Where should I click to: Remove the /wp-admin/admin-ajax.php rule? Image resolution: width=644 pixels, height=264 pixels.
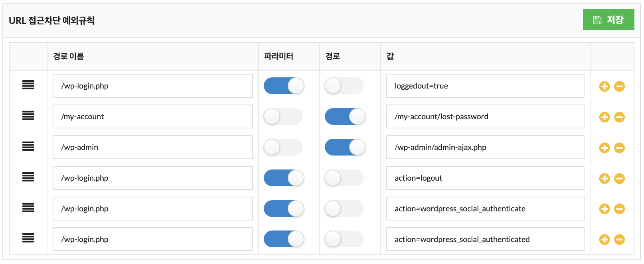tap(619, 148)
